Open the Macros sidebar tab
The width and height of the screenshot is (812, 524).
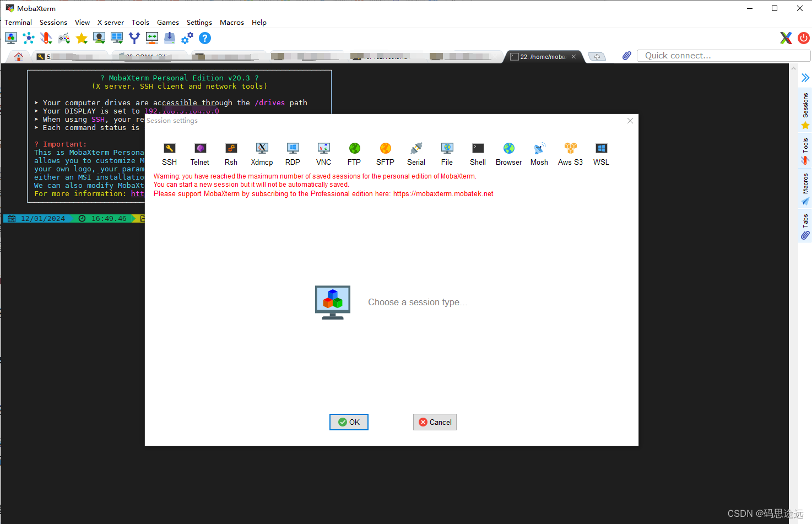pyautogui.click(x=805, y=189)
